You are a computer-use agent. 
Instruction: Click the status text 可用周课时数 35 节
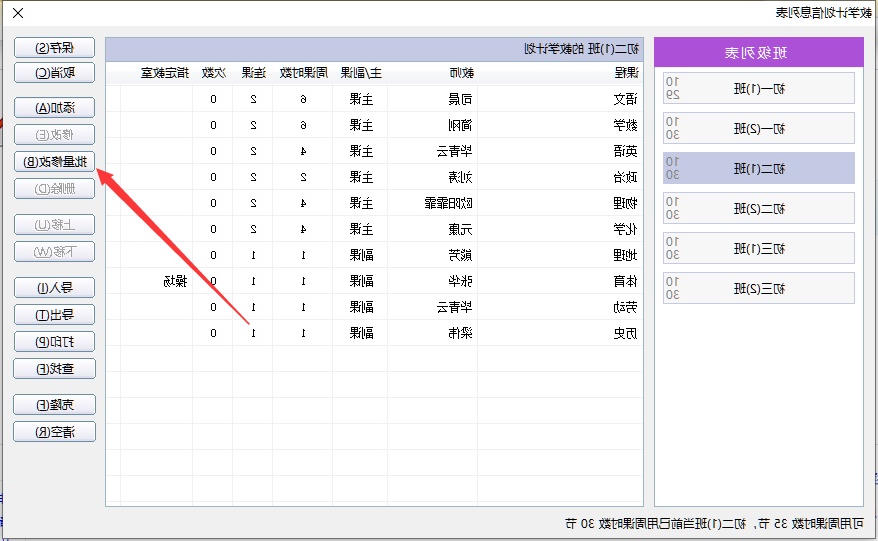811,524
